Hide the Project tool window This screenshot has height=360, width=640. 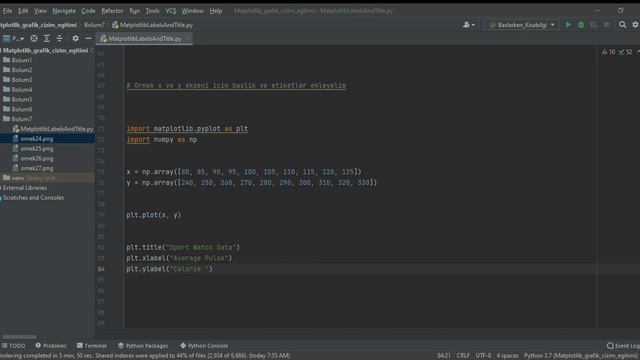[x=88, y=38]
